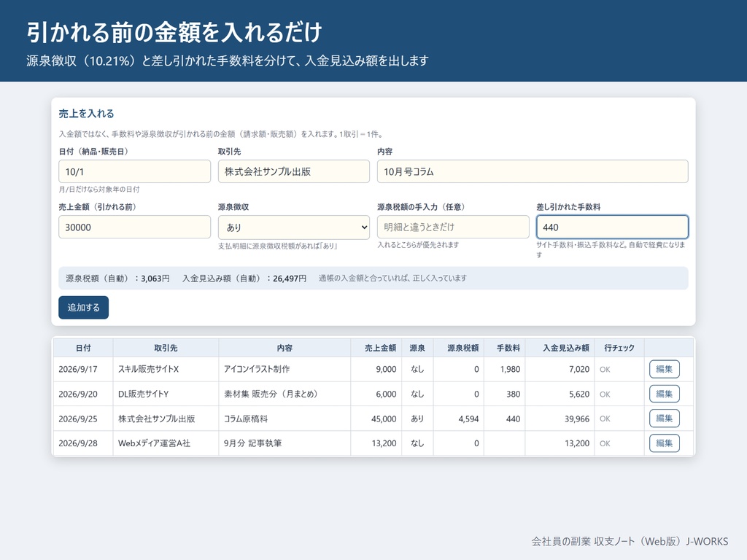Viewport: 747px width, 560px height.
Task: Click the 源泉税額の手入力 optional field
Action: pos(453,227)
